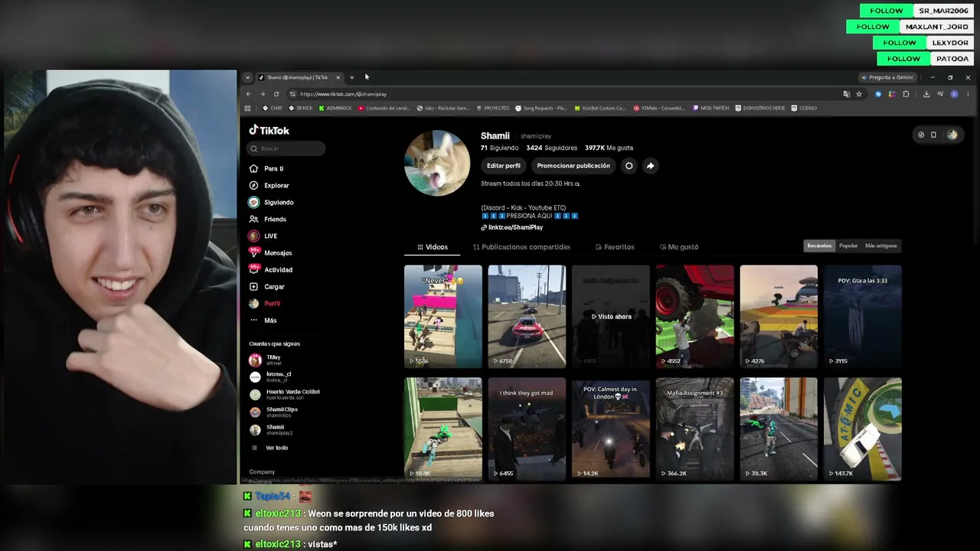Viewport: 980px width, 551px height.
Task: Click the translate page icon in address bar
Action: pos(846,94)
